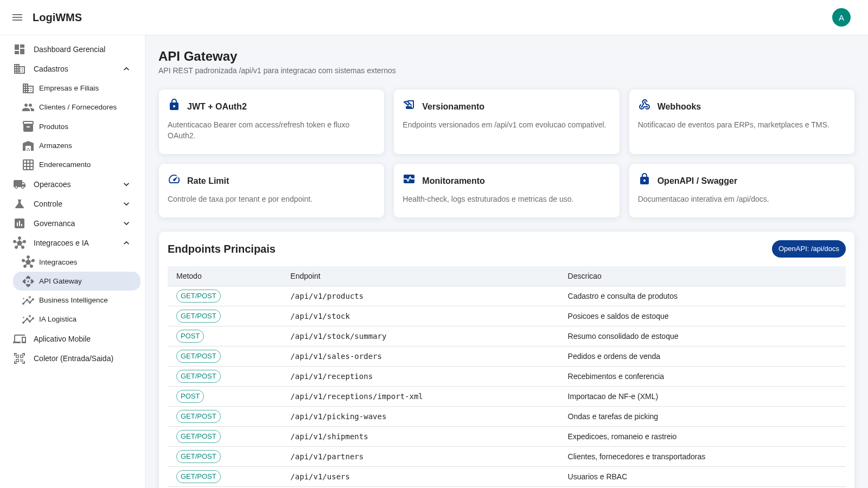The width and height of the screenshot is (868, 488).
Task: Click the Produtos archive box icon
Action: point(28,126)
